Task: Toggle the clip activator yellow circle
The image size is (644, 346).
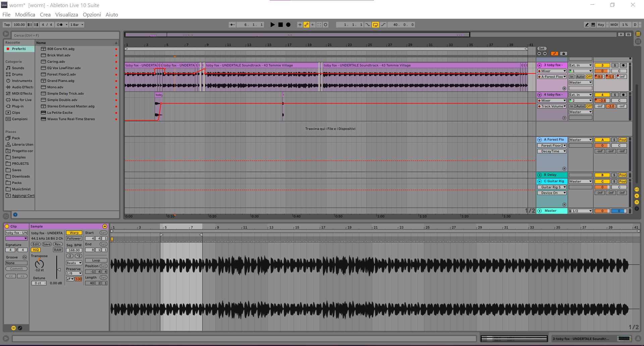Action: pos(7,227)
